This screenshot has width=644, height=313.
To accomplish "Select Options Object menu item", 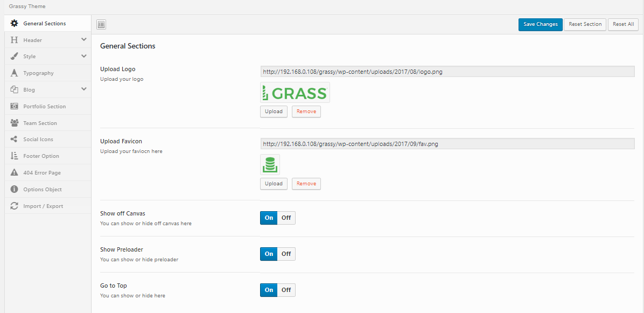I will point(47,189).
